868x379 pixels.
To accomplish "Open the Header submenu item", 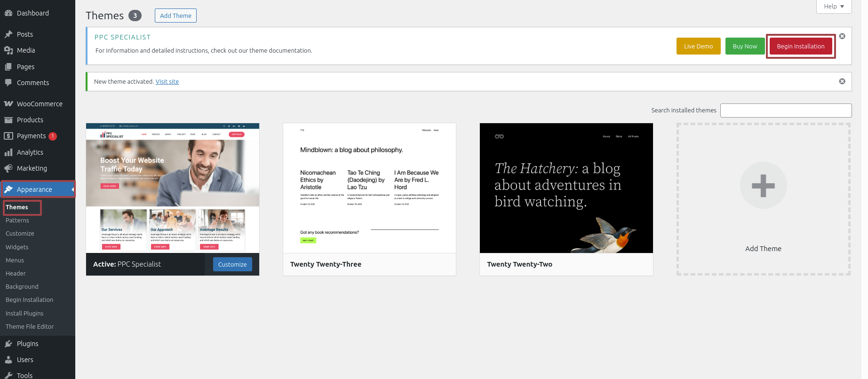I will [x=16, y=274].
